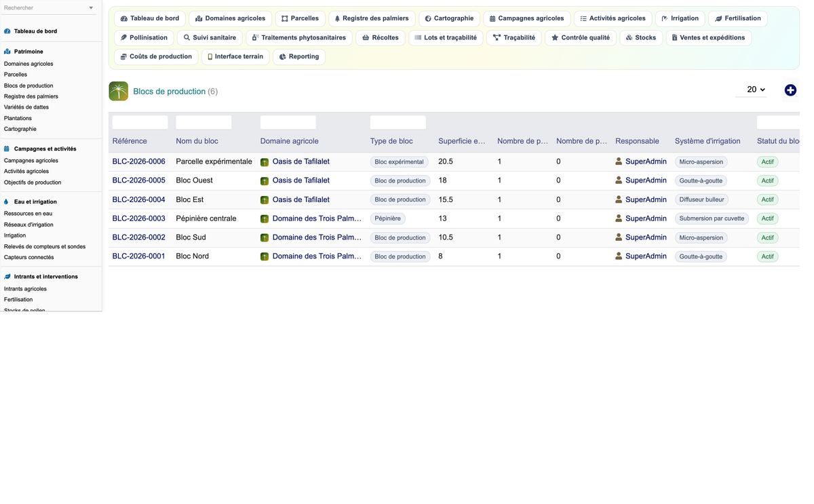This screenshot has width=814, height=504.
Task: Open the Cartographie toolbar tab
Action: (x=449, y=18)
